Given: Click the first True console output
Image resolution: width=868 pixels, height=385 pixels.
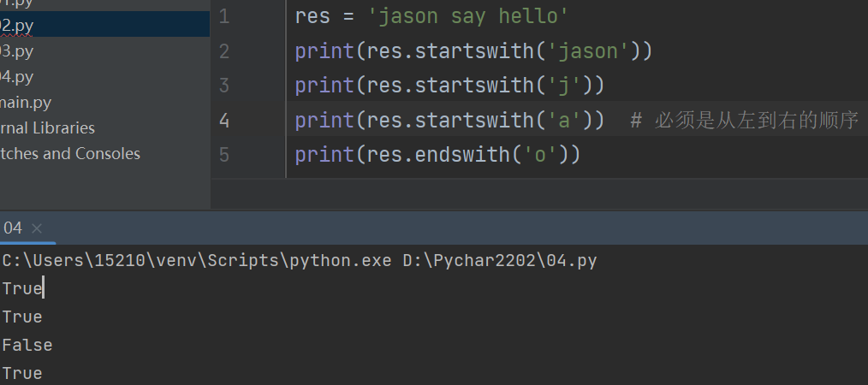Looking at the screenshot, I should click(21, 288).
